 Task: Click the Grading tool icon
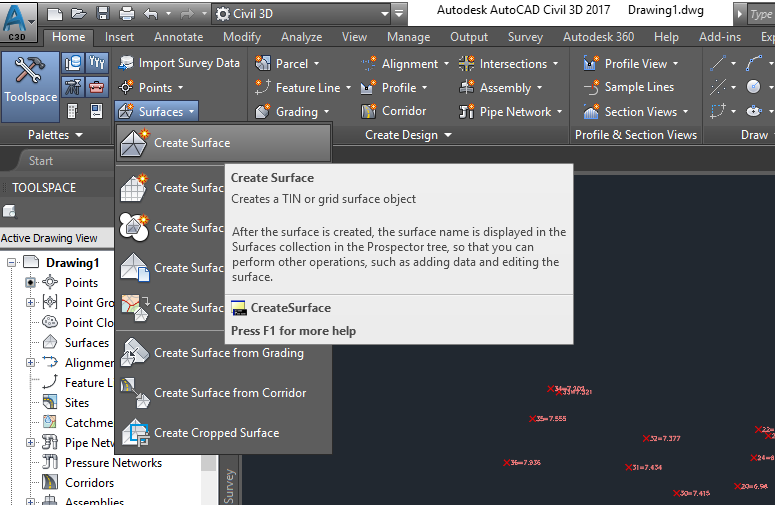262,111
